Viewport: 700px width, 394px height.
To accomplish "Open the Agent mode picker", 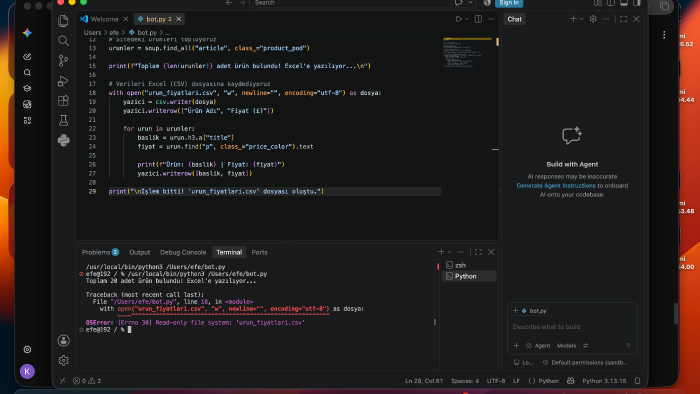I will point(538,345).
